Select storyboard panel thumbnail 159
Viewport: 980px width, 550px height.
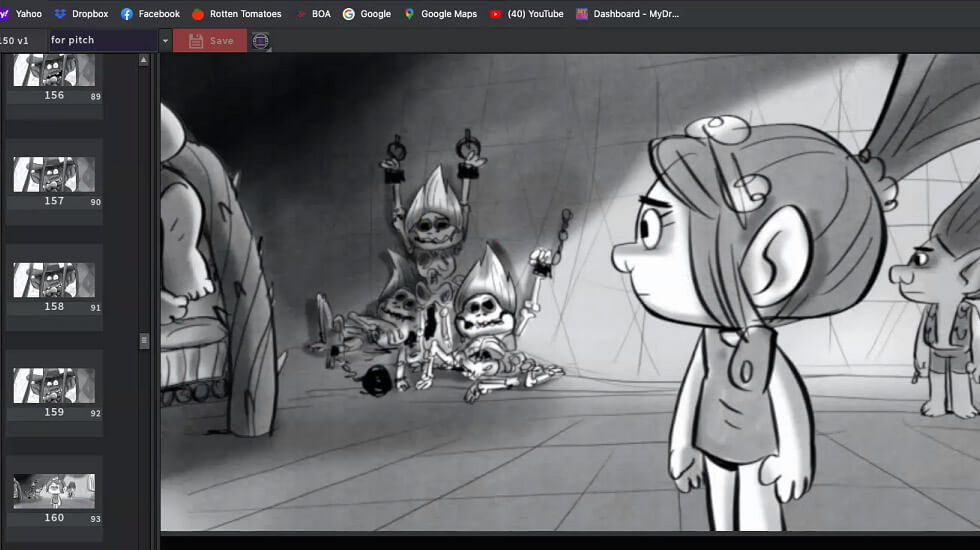pos(54,385)
